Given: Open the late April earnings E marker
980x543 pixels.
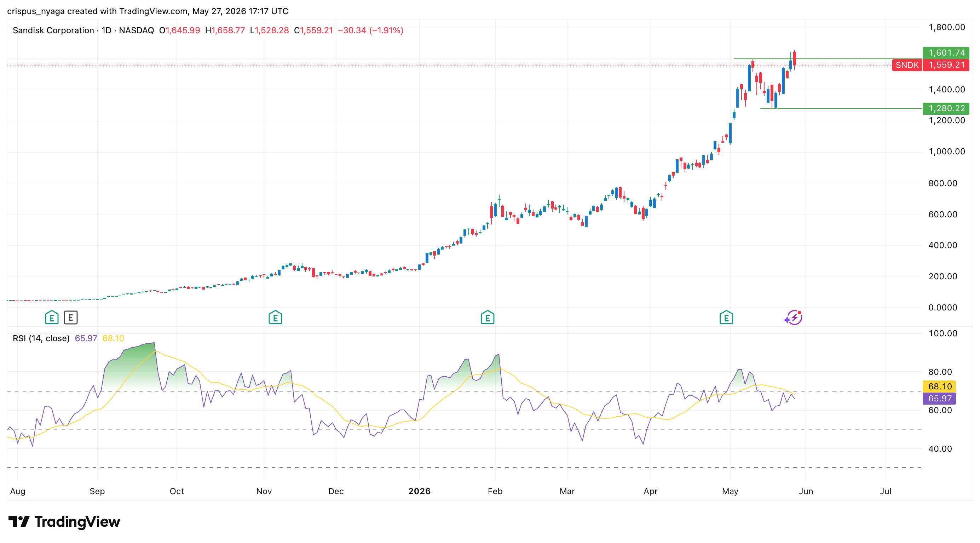Looking at the screenshot, I should click(x=726, y=318).
